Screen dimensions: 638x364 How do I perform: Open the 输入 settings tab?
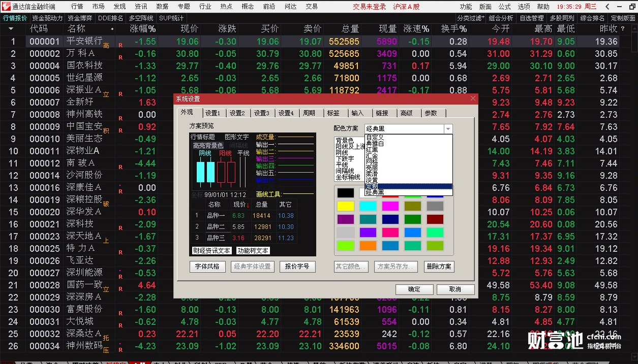click(358, 113)
